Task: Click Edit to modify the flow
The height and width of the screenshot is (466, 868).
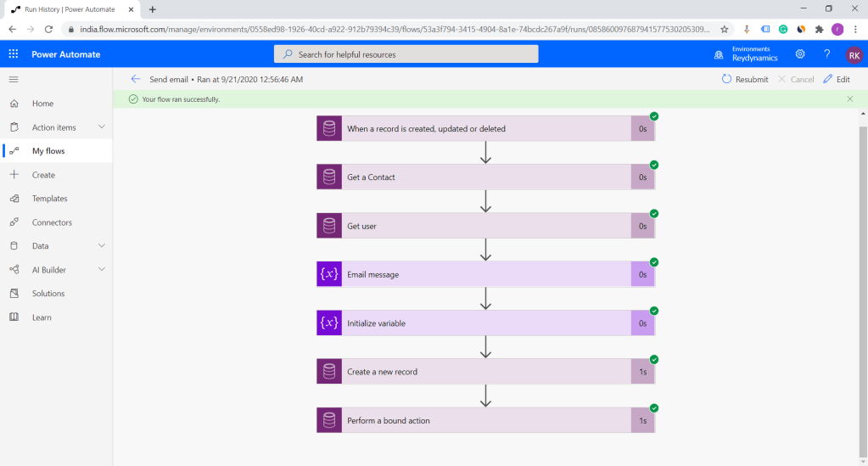Action: click(836, 79)
